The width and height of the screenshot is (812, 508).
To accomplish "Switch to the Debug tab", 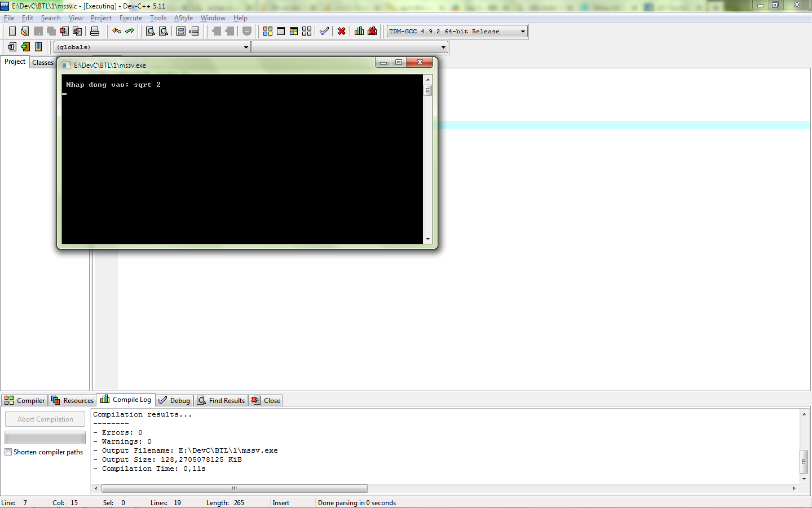I will (174, 401).
